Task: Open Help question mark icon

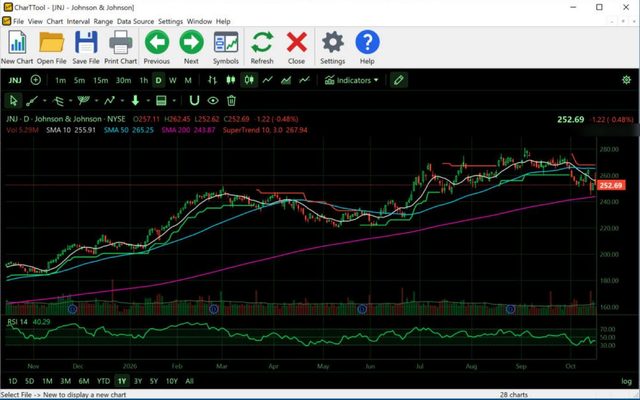Action: 367,42
